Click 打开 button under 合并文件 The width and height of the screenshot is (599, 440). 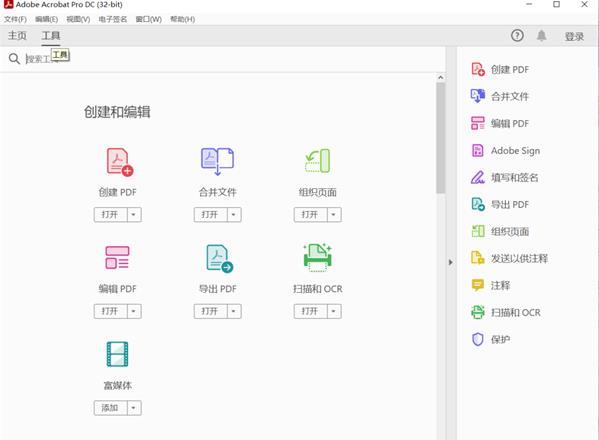coord(210,215)
